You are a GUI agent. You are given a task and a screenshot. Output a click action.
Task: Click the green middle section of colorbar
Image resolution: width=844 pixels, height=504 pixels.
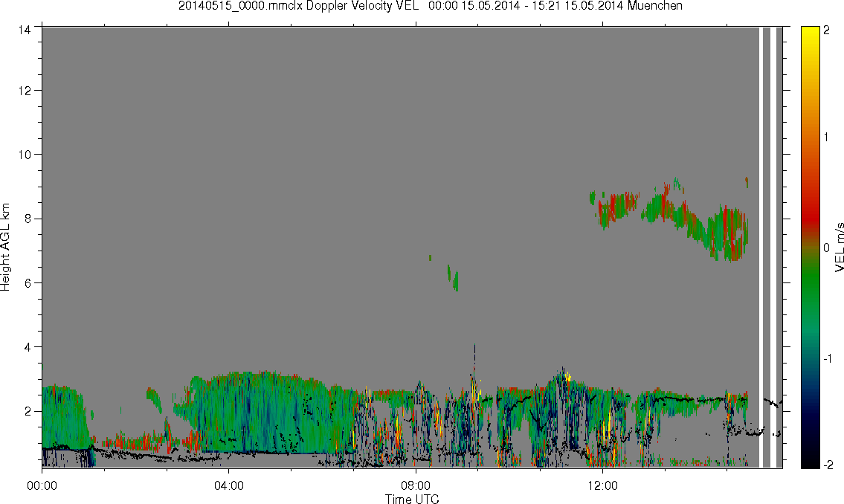[x=810, y=291]
